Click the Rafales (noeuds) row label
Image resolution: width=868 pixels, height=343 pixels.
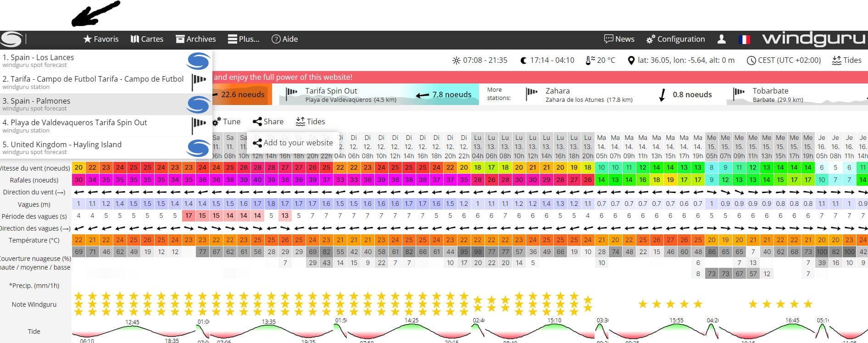point(34,180)
